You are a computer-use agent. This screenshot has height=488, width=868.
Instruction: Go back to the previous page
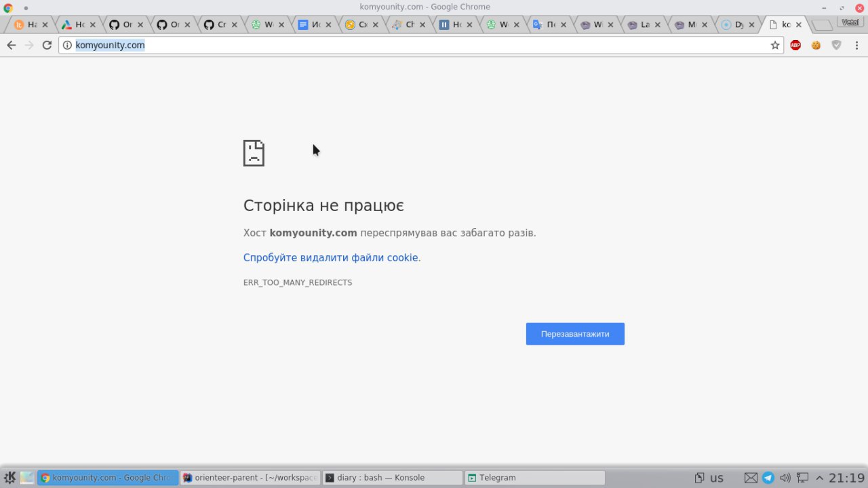pyautogui.click(x=11, y=45)
